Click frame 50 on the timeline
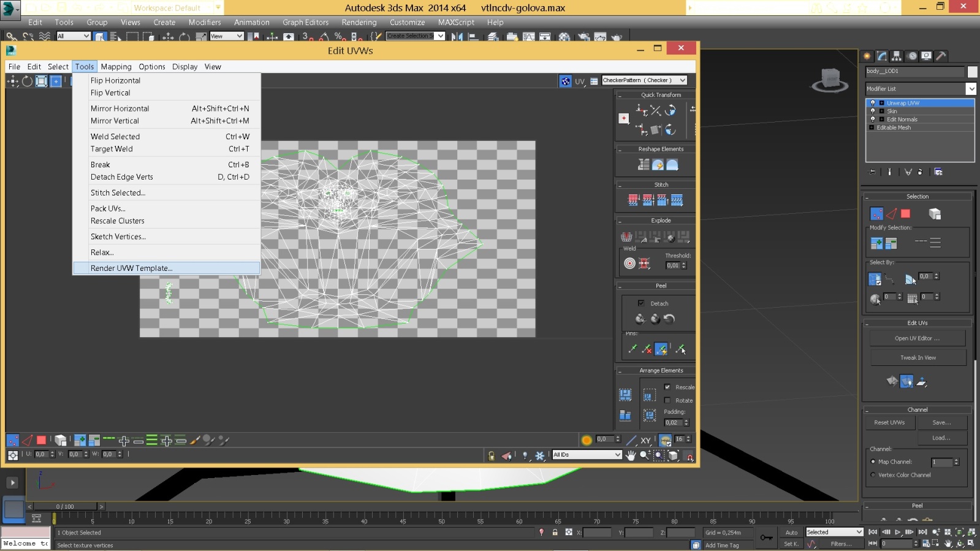 (441, 518)
